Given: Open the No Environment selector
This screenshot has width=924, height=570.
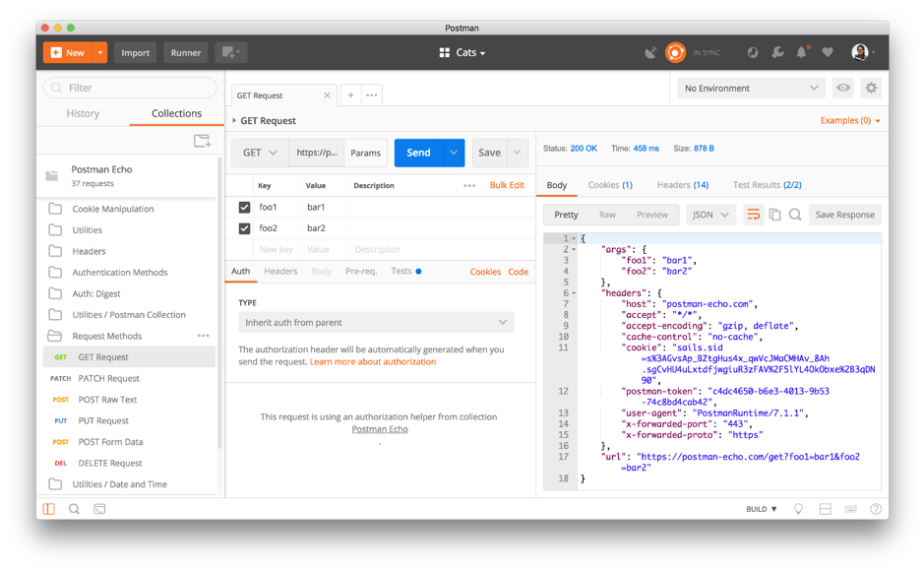Looking at the screenshot, I should click(x=750, y=88).
